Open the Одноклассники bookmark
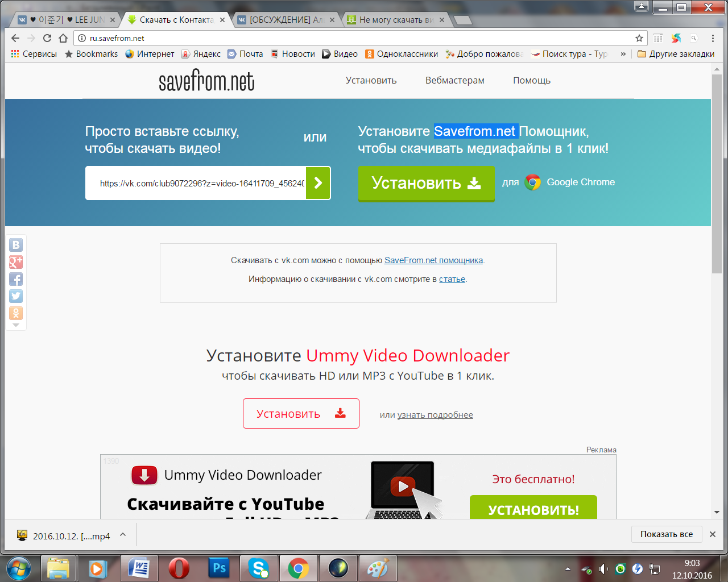This screenshot has width=728, height=582. point(402,54)
